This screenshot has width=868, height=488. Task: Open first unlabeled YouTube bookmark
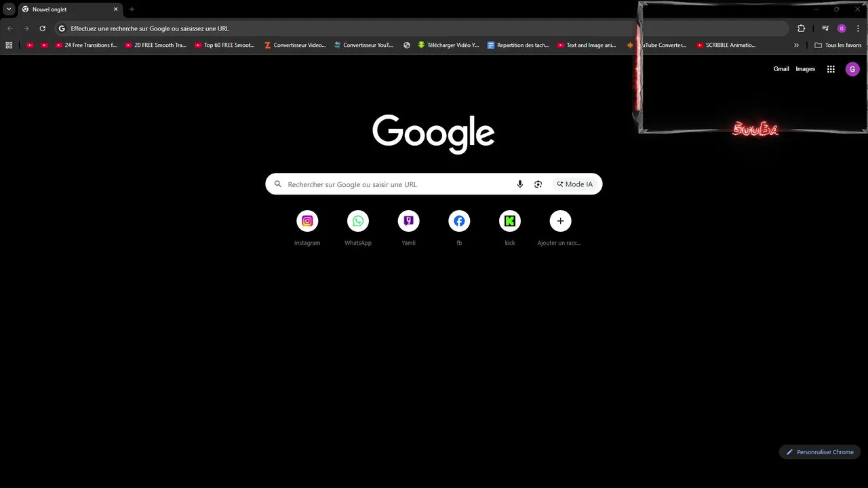[30, 45]
